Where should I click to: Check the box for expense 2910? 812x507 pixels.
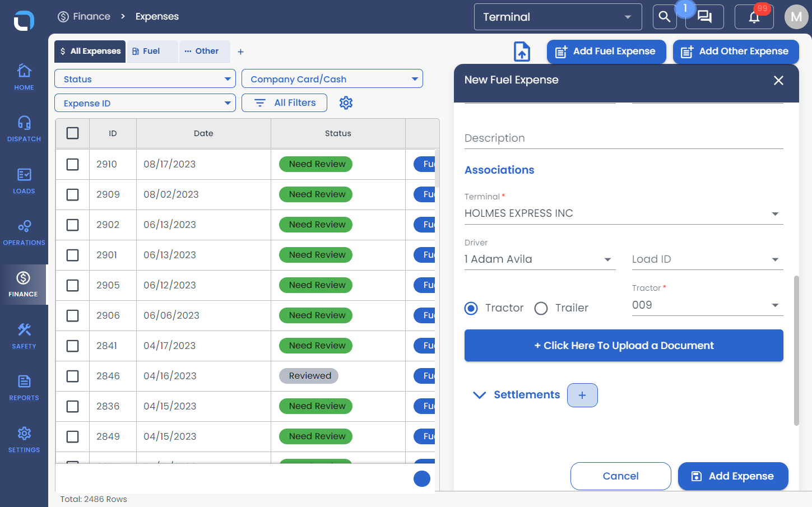point(73,164)
